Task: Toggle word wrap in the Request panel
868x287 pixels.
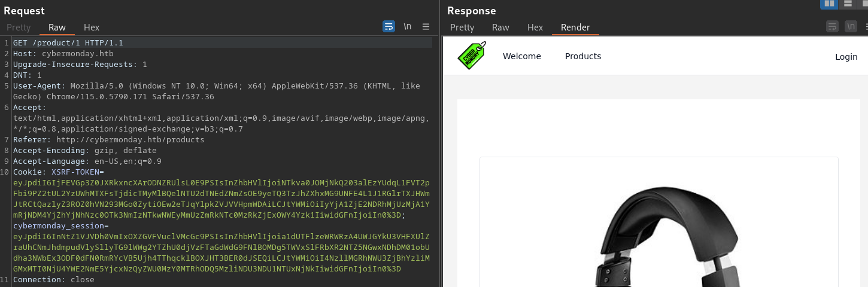Action: click(389, 26)
